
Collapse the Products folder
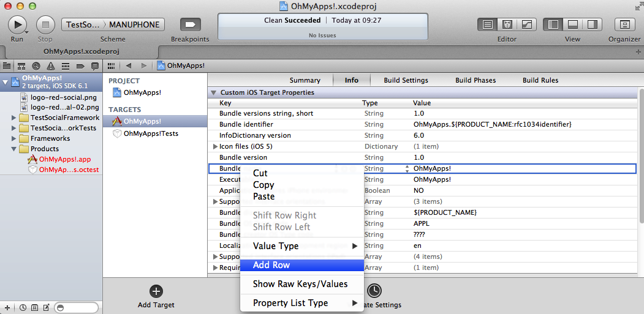(14, 149)
